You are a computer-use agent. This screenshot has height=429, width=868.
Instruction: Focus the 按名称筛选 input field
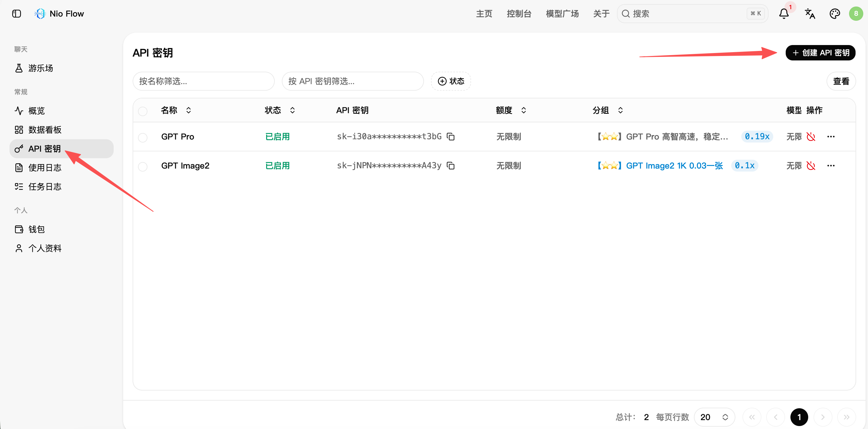pyautogui.click(x=203, y=81)
